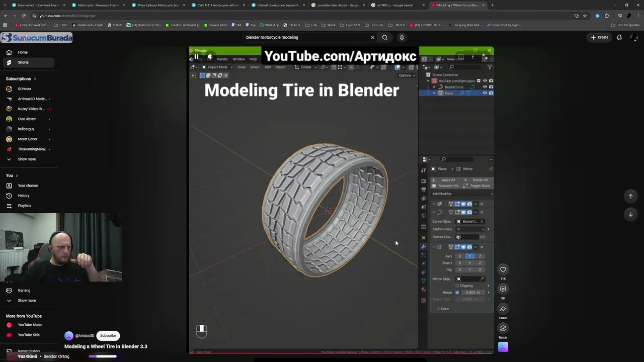644x362 pixels.
Task: Click the Sunucum Burada logo
Action: (37, 38)
